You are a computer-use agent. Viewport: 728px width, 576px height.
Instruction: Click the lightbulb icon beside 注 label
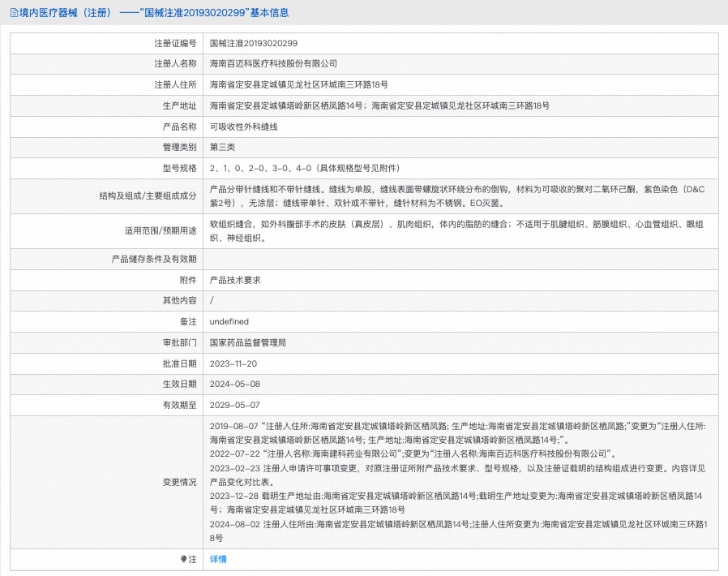(184, 559)
